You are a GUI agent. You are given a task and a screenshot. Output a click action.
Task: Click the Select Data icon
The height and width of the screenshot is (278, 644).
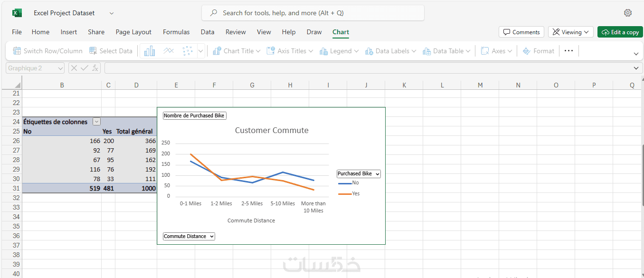click(x=93, y=51)
